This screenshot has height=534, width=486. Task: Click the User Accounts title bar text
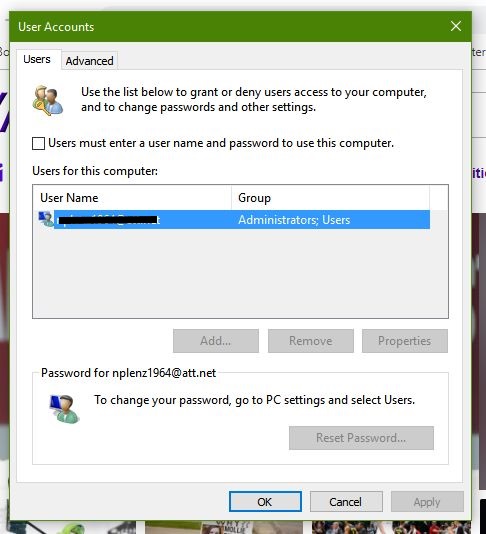[56, 27]
